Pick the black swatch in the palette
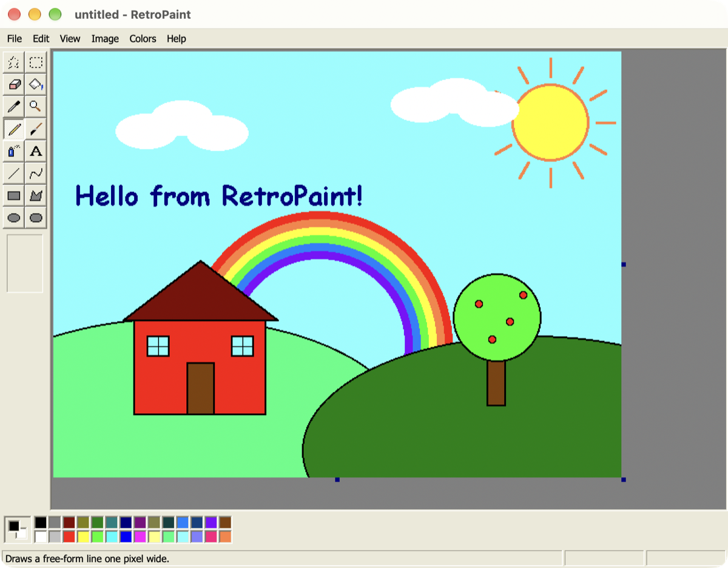This screenshot has height=568, width=728. pos(41,522)
